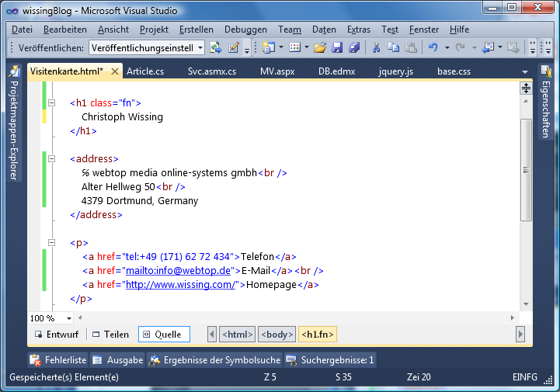
Task: Click the edit publish settings icon
Action: coord(233,47)
